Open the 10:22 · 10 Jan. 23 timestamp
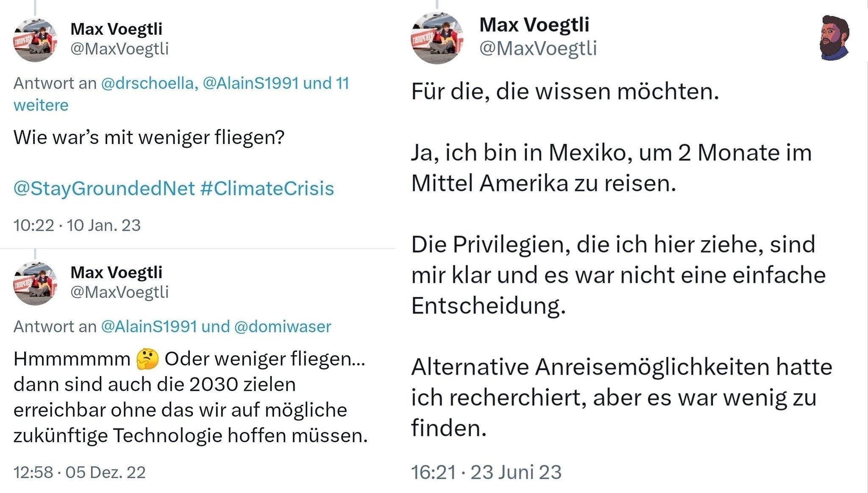 tap(77, 225)
